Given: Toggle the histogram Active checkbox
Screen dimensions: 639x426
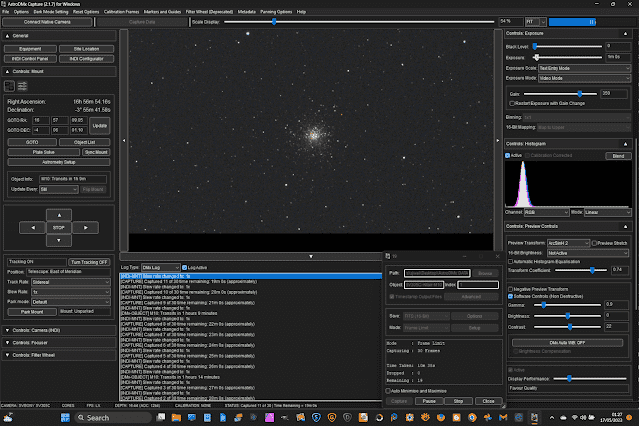Looking at the screenshot, I should [x=509, y=155].
